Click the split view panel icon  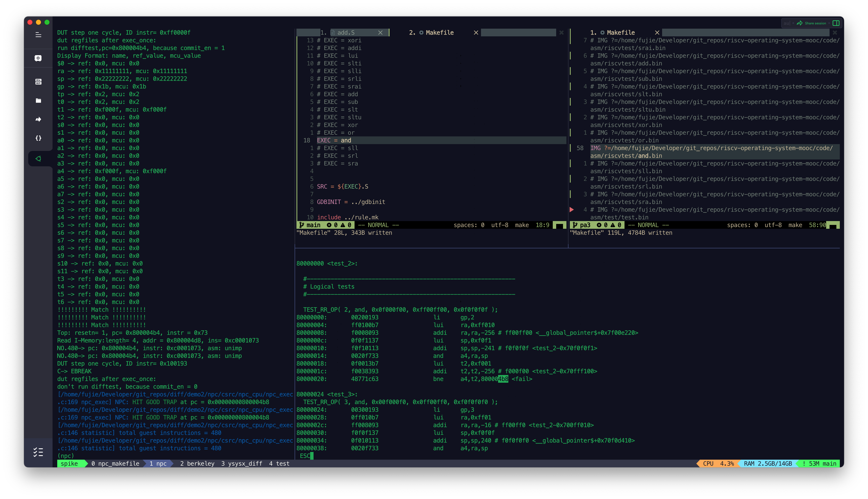point(836,23)
